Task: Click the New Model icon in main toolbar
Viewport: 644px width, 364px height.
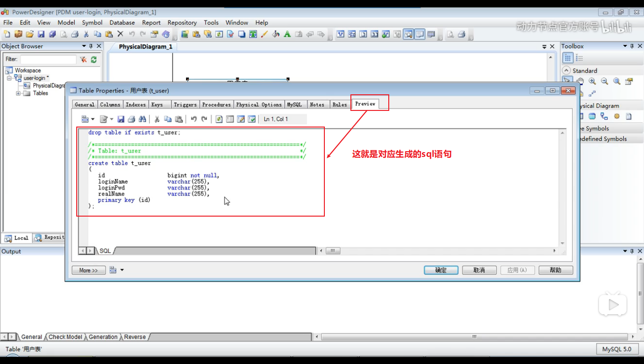Action: tap(7, 34)
